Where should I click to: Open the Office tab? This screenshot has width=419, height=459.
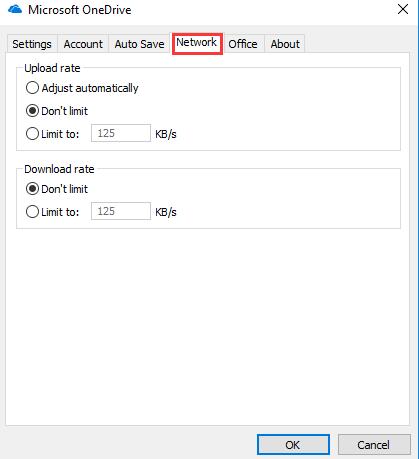tap(243, 44)
